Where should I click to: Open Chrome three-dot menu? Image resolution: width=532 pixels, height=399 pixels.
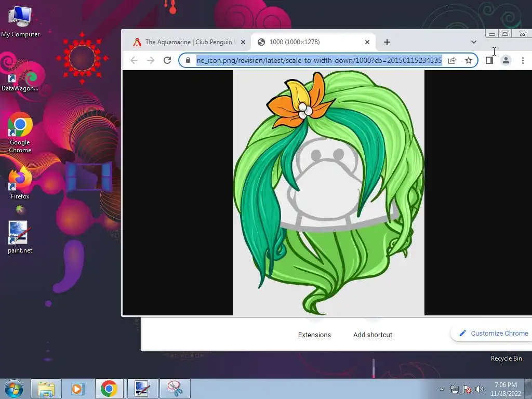click(x=523, y=60)
